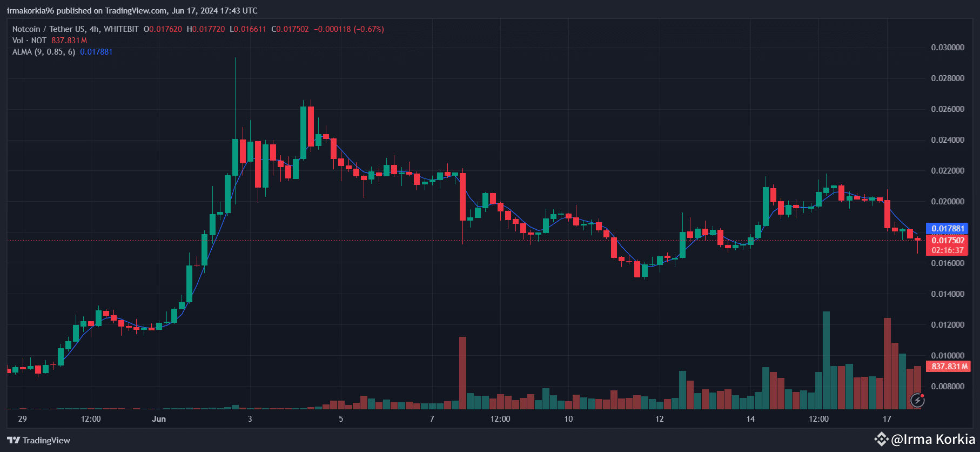Click the 0.030000 price scale label
Viewport: 980px width, 452px height.
point(948,48)
